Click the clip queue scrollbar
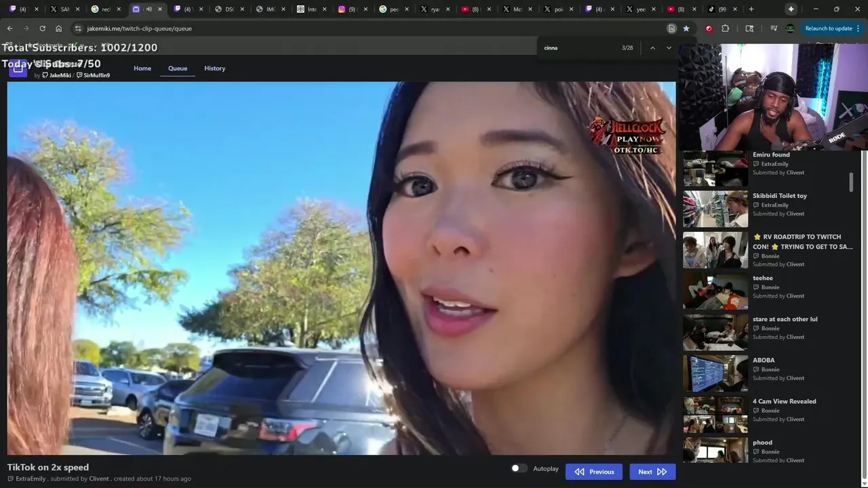868x488 pixels. tap(851, 182)
